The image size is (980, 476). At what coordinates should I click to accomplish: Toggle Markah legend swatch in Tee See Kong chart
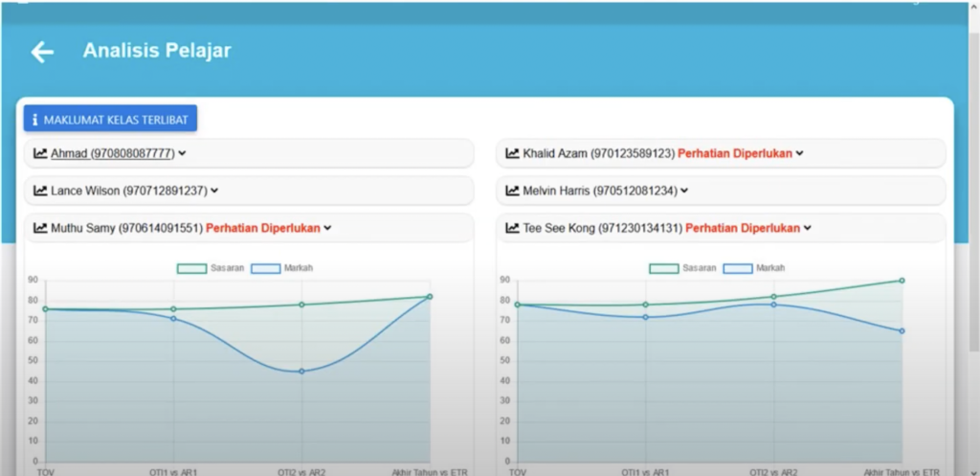click(738, 268)
